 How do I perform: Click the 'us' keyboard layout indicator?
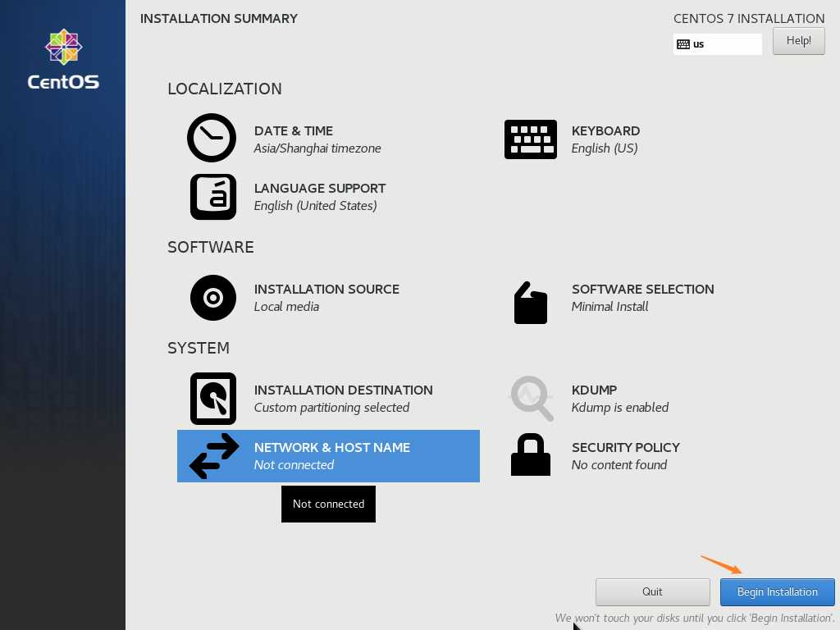pos(717,44)
